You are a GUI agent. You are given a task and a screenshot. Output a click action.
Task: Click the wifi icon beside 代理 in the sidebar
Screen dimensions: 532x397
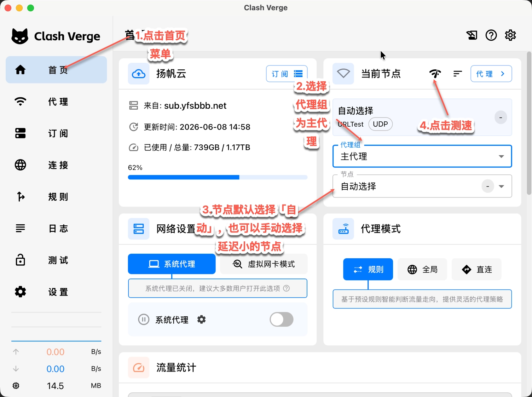tap(21, 102)
